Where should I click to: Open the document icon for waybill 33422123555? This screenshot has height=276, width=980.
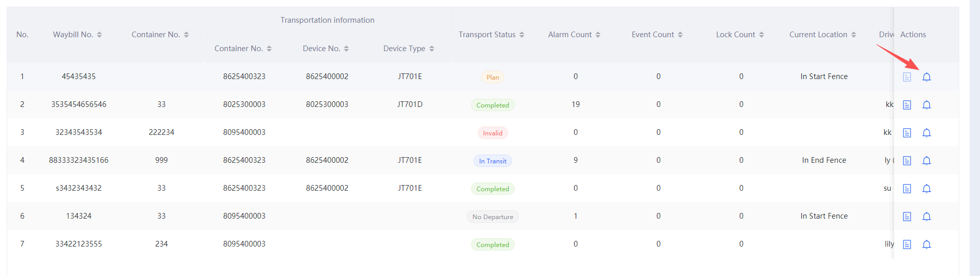[907, 244]
